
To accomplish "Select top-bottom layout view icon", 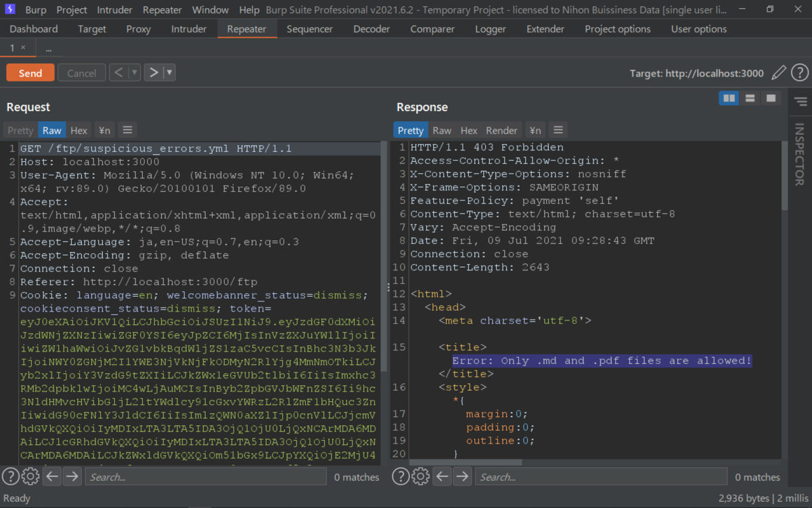I will click(x=750, y=99).
